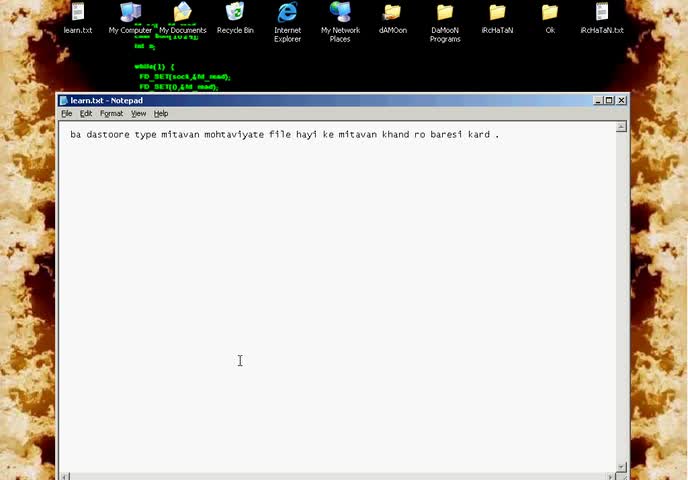Click the word 'khand' in the text
The height and width of the screenshot is (480, 688).
(x=395, y=135)
